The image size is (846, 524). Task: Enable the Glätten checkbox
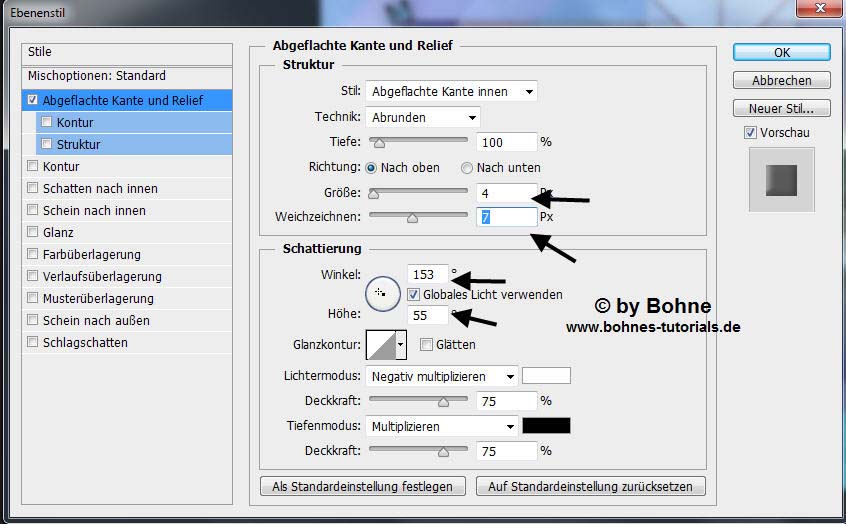point(426,345)
